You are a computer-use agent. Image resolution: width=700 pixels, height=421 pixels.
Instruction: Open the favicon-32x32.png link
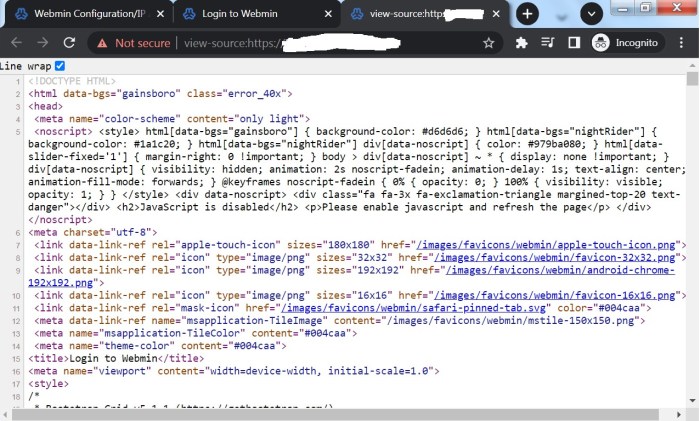pyautogui.click(x=554, y=258)
